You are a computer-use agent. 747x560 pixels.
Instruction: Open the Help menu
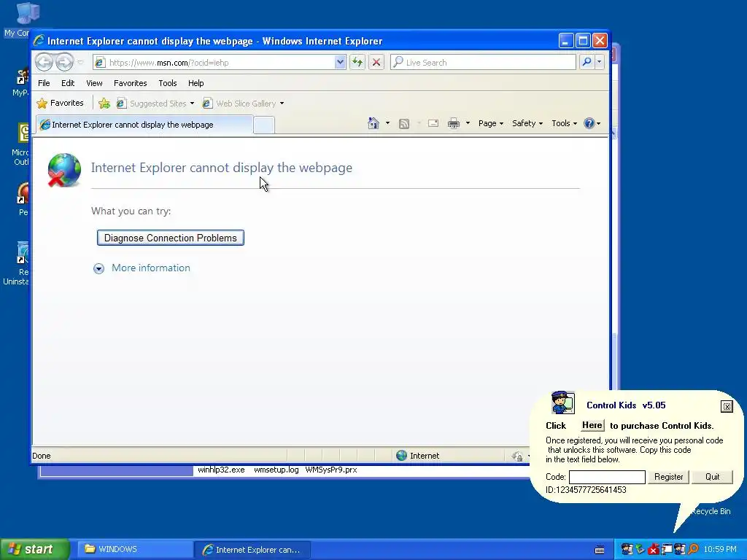pos(196,83)
